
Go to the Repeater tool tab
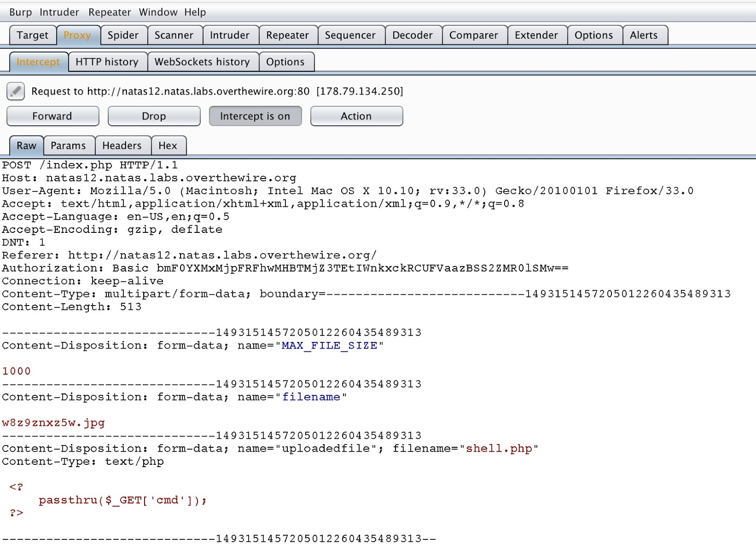(287, 35)
